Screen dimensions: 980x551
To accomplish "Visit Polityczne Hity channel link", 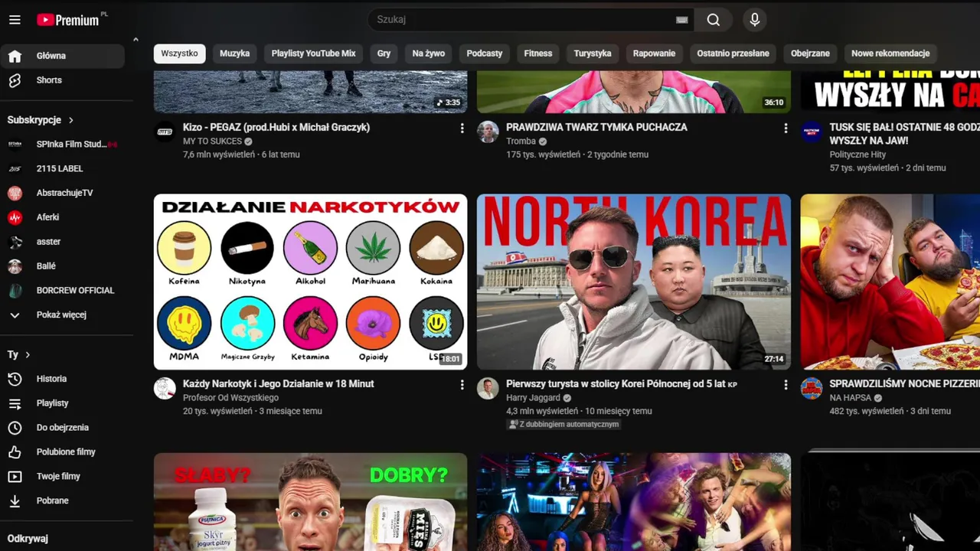I will click(x=857, y=155).
